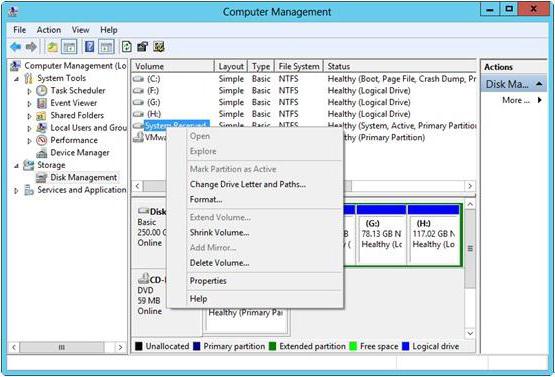Click the Up one level folder icon
The height and width of the screenshot is (377, 555).
click(53, 47)
